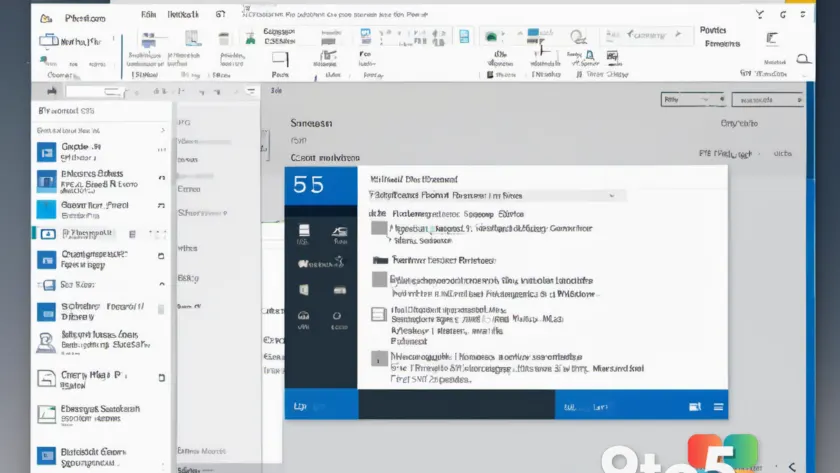Open the scanner-shaped icon in dialog's dark sidebar
The image size is (840, 473).
click(340, 232)
